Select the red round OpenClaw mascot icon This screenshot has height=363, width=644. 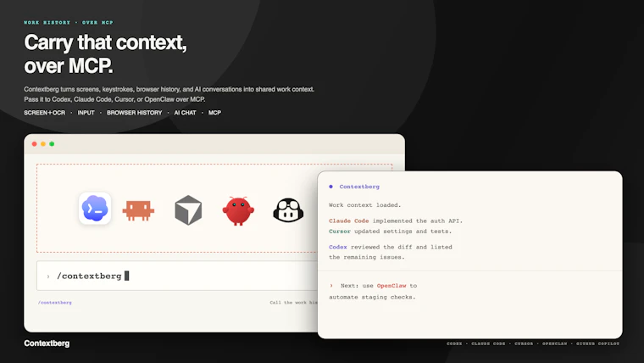pyautogui.click(x=238, y=211)
